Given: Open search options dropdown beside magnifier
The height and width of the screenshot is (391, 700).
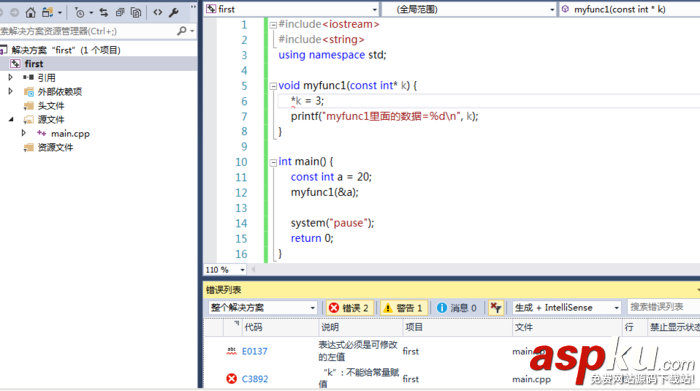Looking at the screenshot, I should 192,31.
